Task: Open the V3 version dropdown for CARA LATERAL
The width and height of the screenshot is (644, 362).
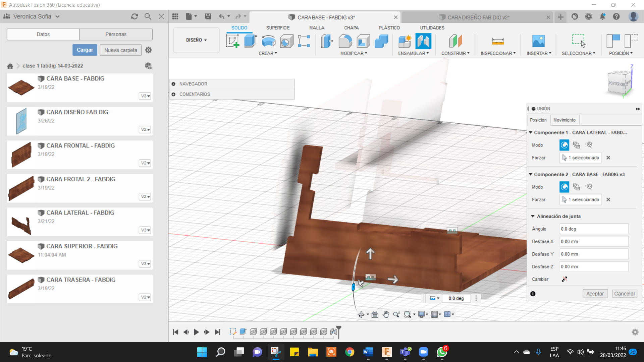Action: [x=145, y=230]
